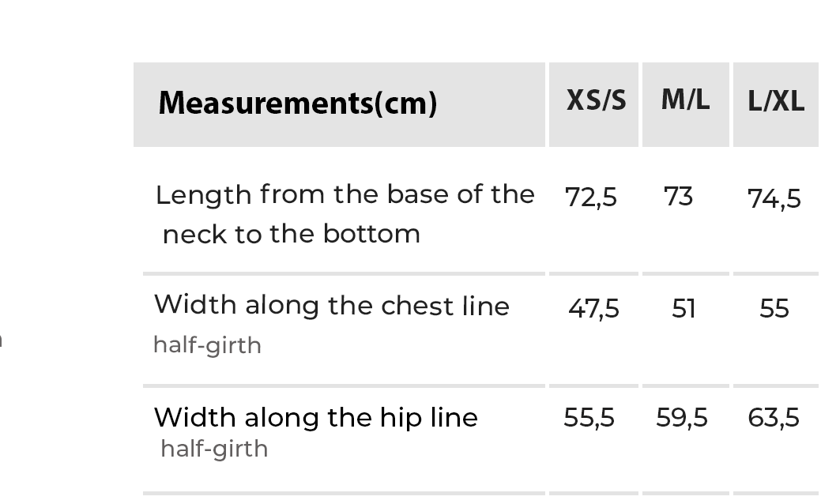Select the L/XL size column header
Viewport: 821px width, 504px height.
click(776, 102)
